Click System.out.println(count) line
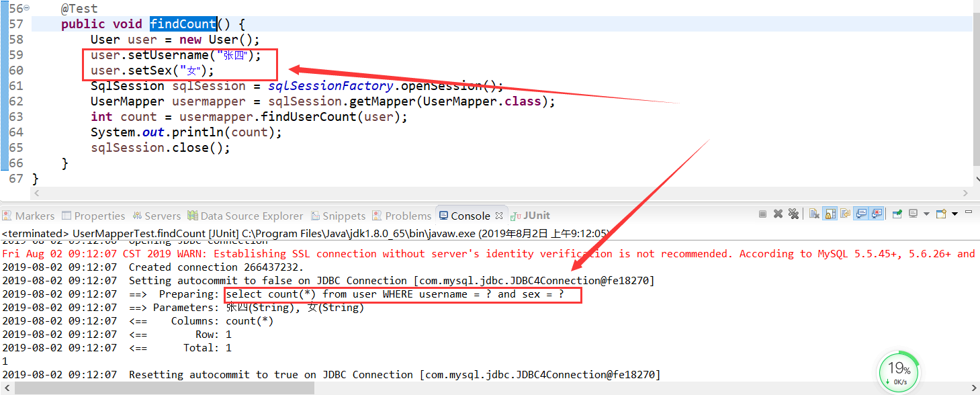 pos(187,132)
